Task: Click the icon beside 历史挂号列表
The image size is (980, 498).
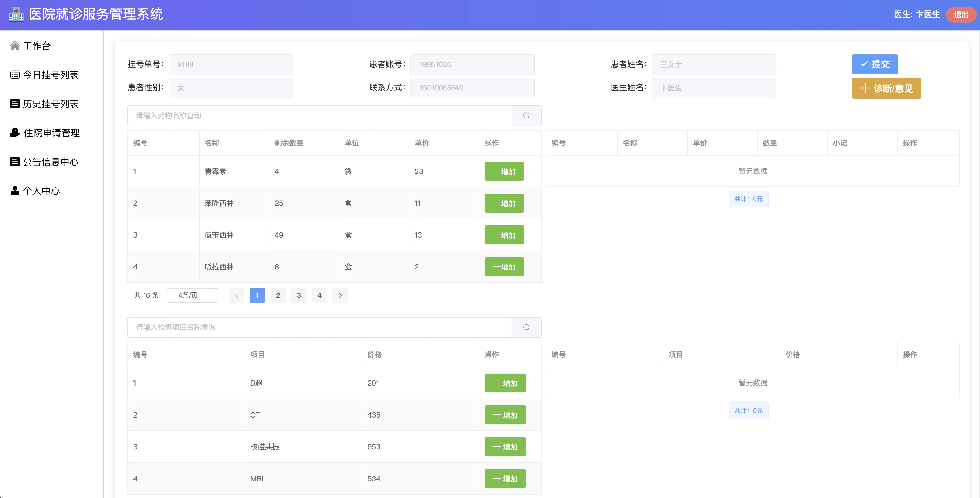Action: click(x=15, y=104)
